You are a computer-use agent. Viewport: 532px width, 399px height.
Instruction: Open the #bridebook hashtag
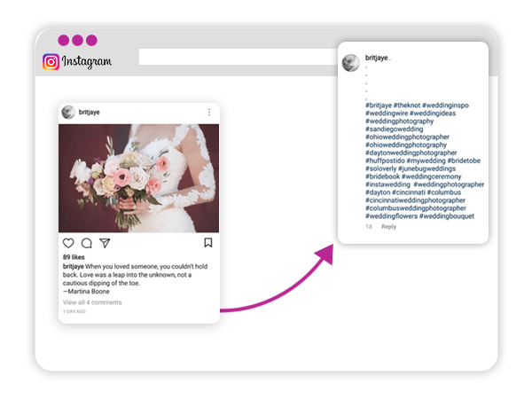coord(382,176)
